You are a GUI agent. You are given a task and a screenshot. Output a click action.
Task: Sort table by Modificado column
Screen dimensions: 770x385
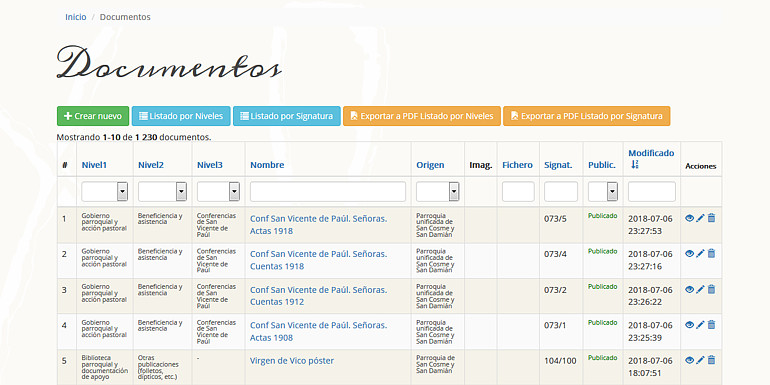click(x=651, y=153)
